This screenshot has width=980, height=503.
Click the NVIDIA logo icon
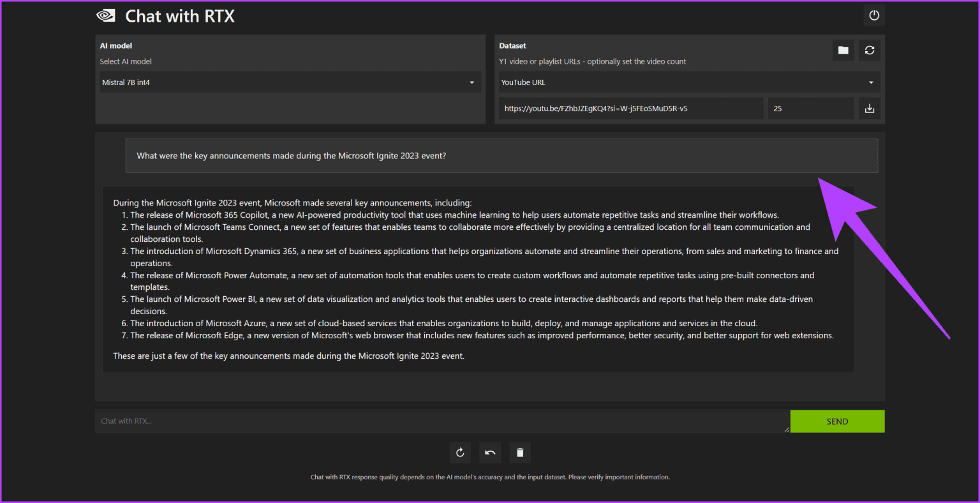click(x=105, y=16)
